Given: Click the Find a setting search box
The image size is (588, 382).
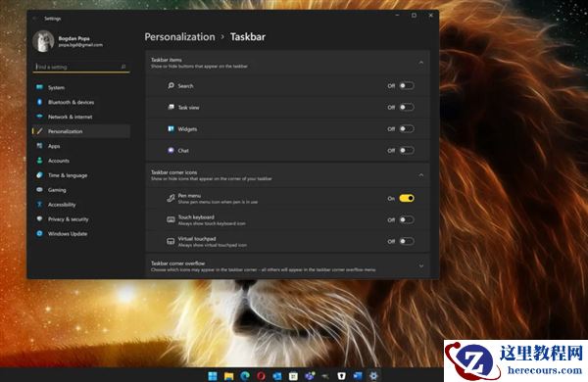Looking at the screenshot, I should pos(81,67).
